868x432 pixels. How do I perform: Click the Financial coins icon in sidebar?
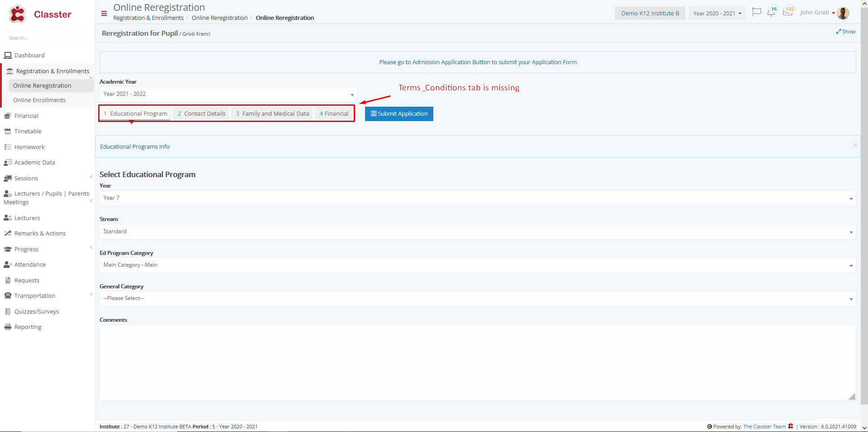point(8,116)
